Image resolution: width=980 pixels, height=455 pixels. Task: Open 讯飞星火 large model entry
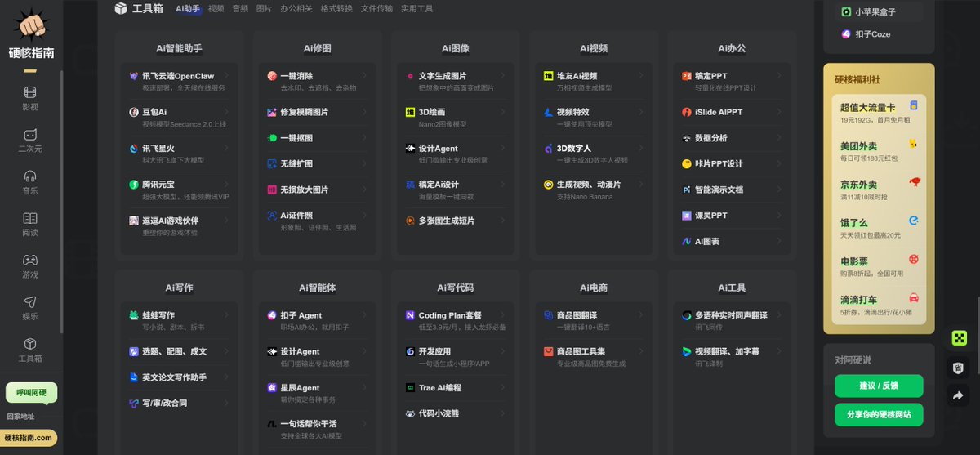click(x=180, y=154)
